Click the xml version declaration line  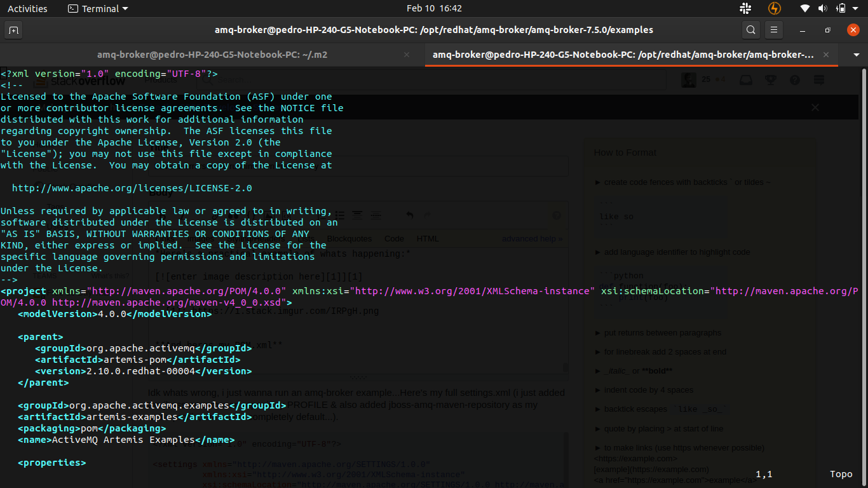coord(109,74)
